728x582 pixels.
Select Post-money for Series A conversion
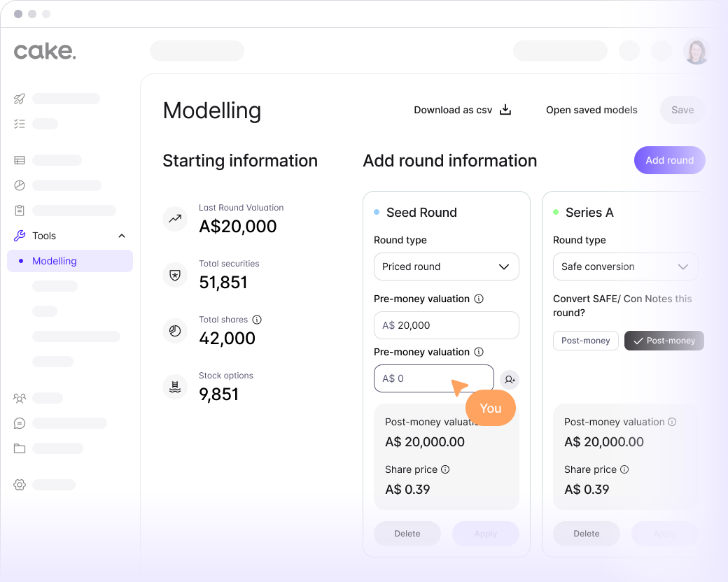664,341
